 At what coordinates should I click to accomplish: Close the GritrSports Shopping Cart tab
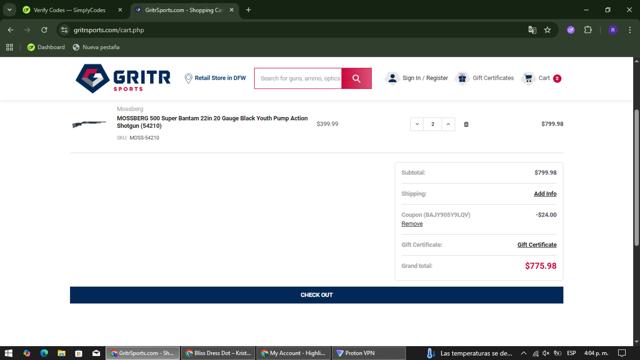(x=231, y=10)
